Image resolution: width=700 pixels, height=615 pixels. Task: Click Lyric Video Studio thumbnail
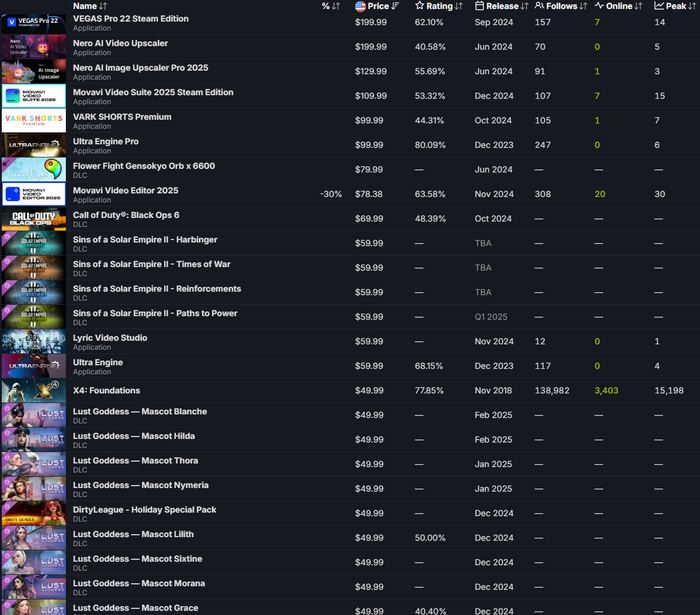click(x=34, y=342)
